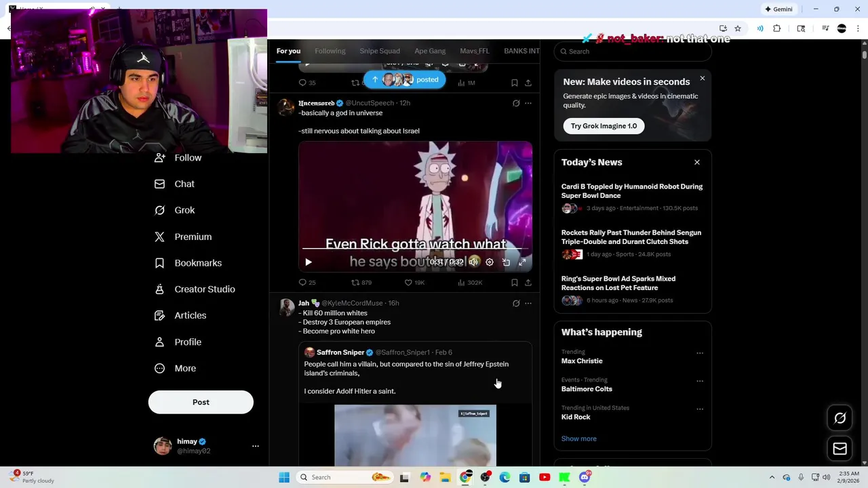This screenshot has width=868, height=488.
Task: Click the X search input field
Action: click(633, 52)
